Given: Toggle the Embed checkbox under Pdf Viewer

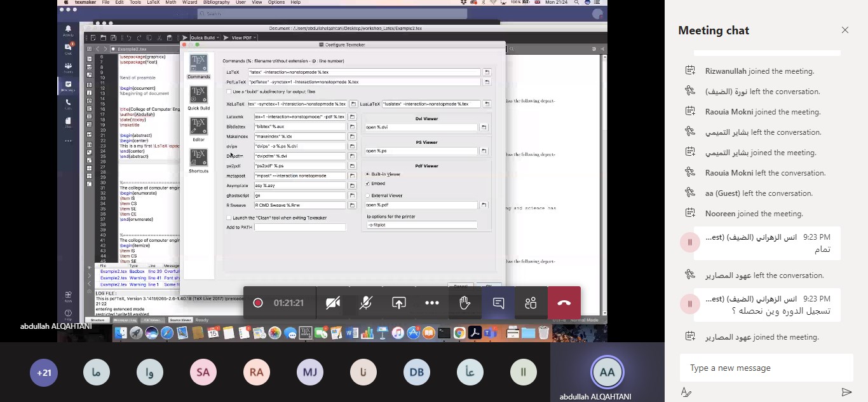Looking at the screenshot, I should (368, 184).
